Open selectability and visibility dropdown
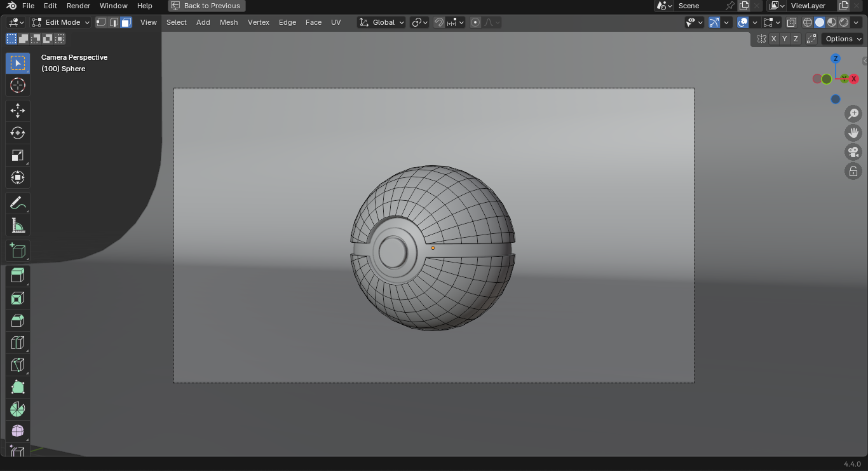 tap(695, 22)
